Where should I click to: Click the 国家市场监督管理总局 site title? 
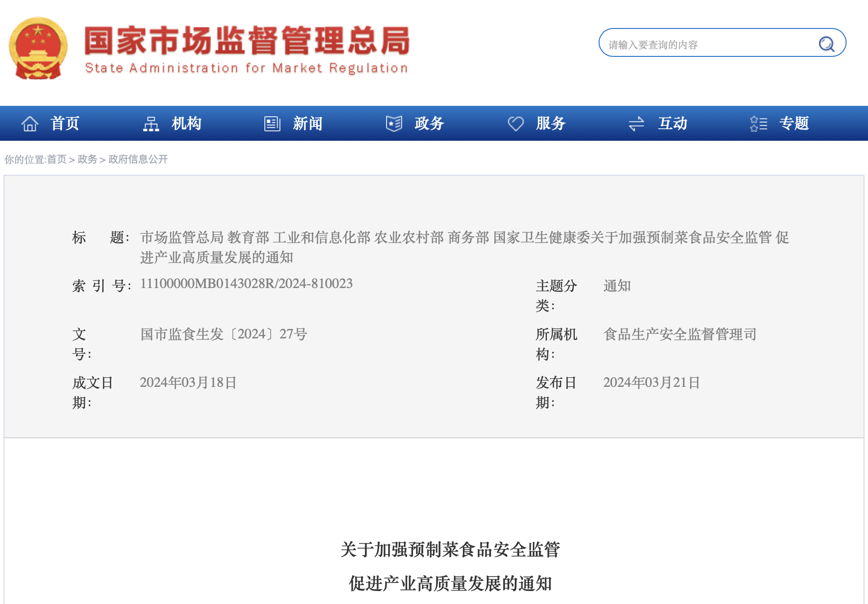247,40
